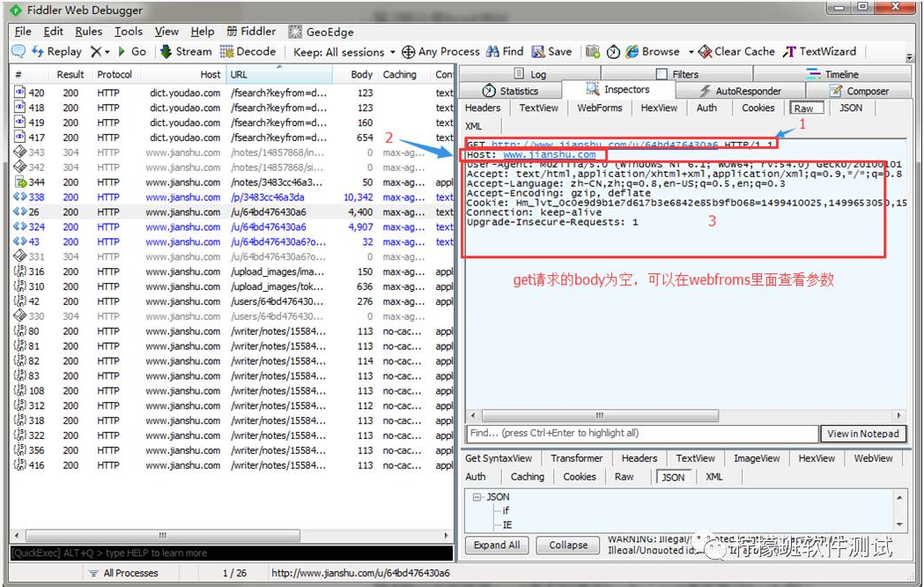This screenshot has height=587, width=924.
Task: Click the screenshot camera toolbar icon
Action: pyautogui.click(x=593, y=52)
